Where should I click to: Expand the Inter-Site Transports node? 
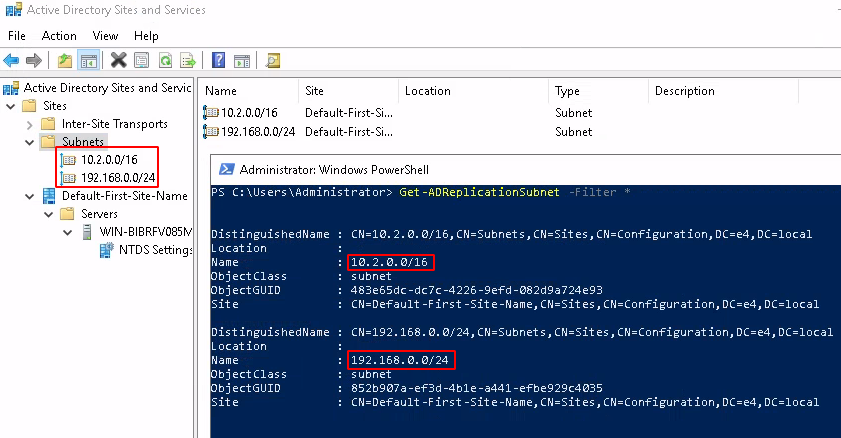coord(29,124)
